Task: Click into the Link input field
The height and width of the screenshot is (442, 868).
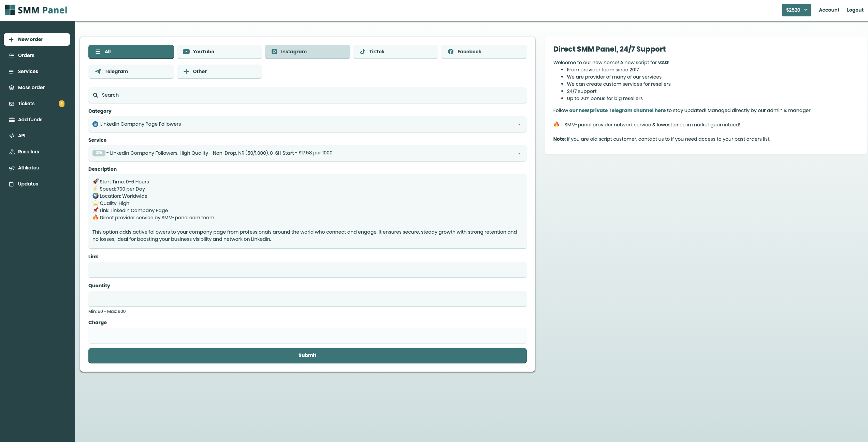Action: tap(307, 270)
